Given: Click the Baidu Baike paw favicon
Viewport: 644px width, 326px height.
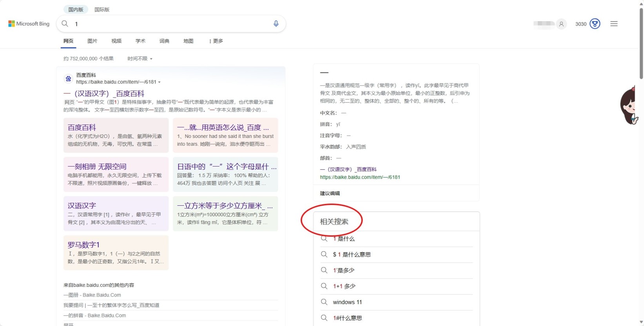Looking at the screenshot, I should 69,79.
